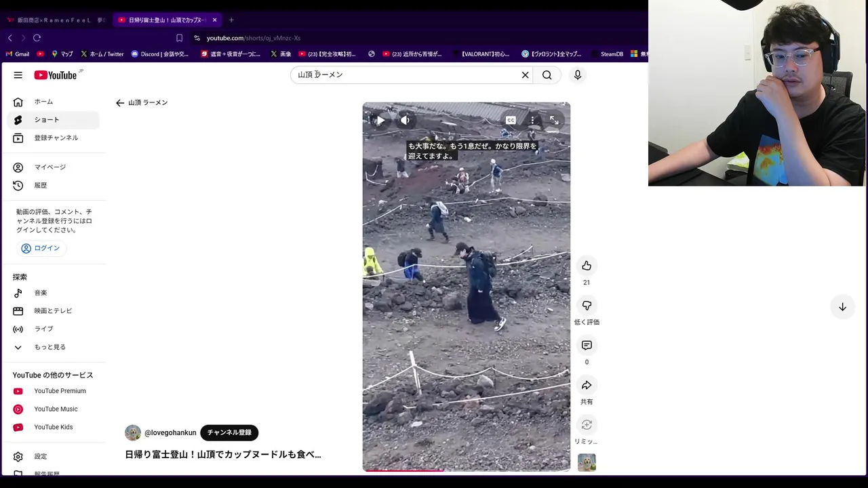
Task: Open the three-dot menu on the Short
Action: tap(532, 121)
